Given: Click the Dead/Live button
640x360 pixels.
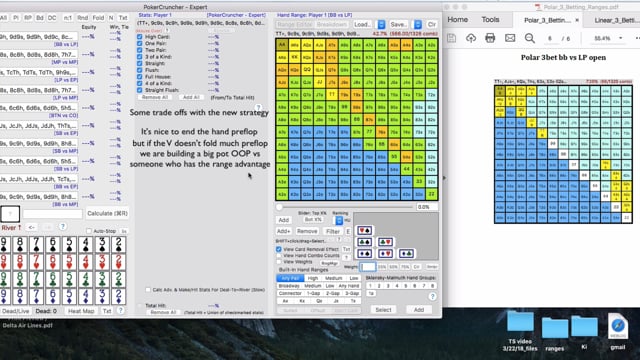Looking at the screenshot, I should pos(16,311).
